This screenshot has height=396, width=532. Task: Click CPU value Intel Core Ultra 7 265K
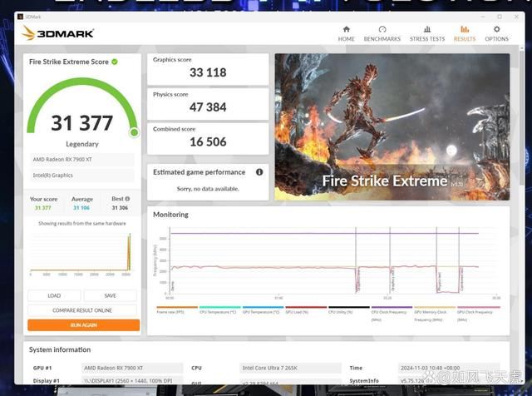coord(290,368)
